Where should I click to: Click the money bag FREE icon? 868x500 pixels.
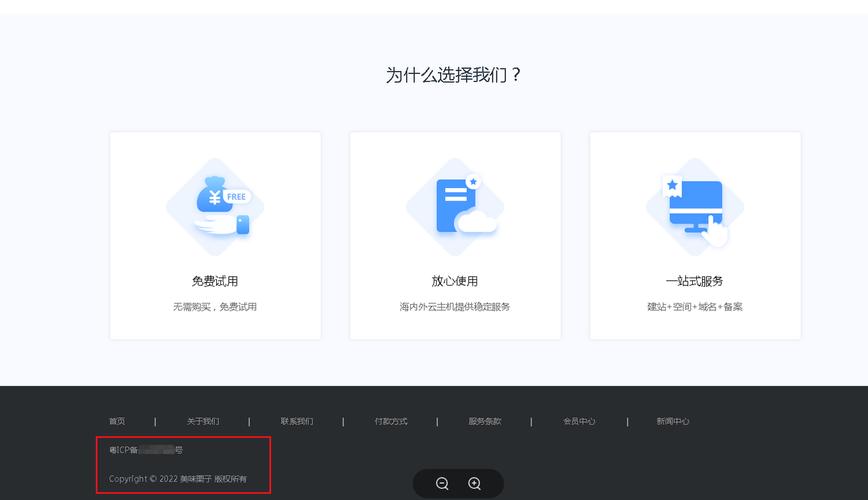pyautogui.click(x=215, y=207)
